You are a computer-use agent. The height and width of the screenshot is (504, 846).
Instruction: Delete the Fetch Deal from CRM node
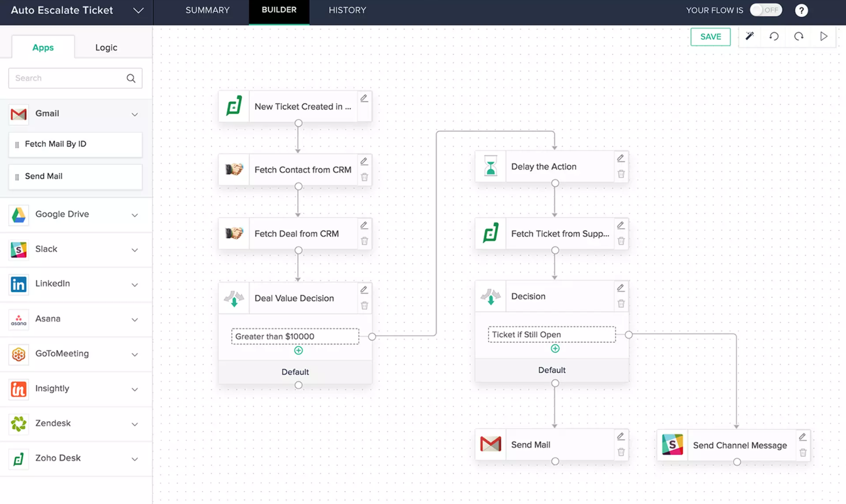364,241
